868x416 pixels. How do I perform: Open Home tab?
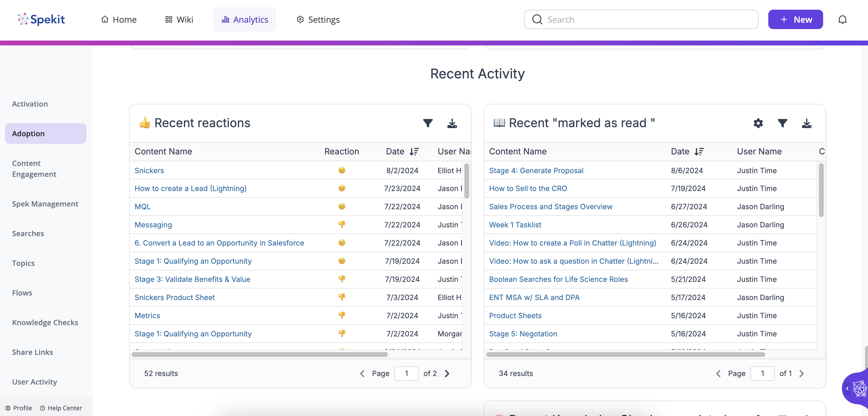point(119,19)
